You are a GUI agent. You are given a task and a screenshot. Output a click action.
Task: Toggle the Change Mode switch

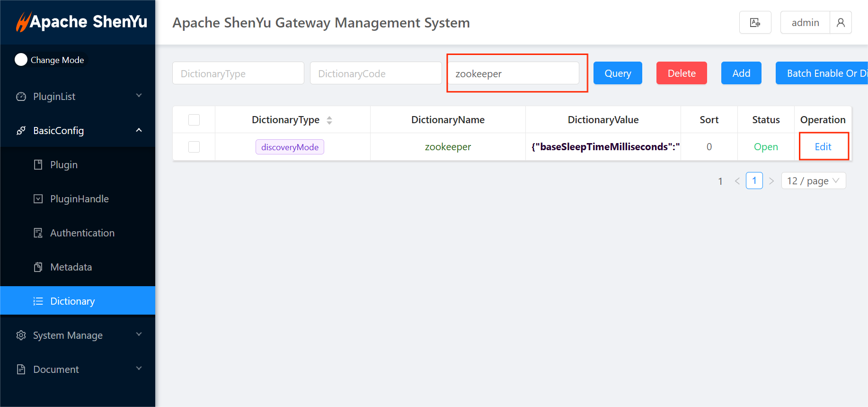(x=21, y=60)
